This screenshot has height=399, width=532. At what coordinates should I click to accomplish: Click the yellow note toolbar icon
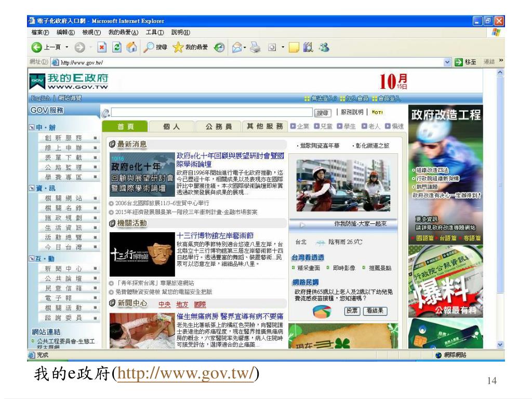click(294, 47)
